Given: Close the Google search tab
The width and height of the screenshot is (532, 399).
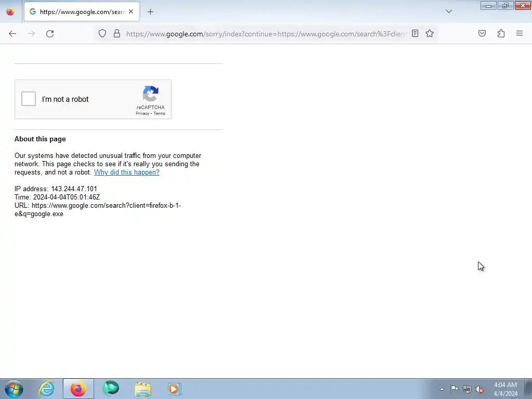Looking at the screenshot, I should coord(131,11).
